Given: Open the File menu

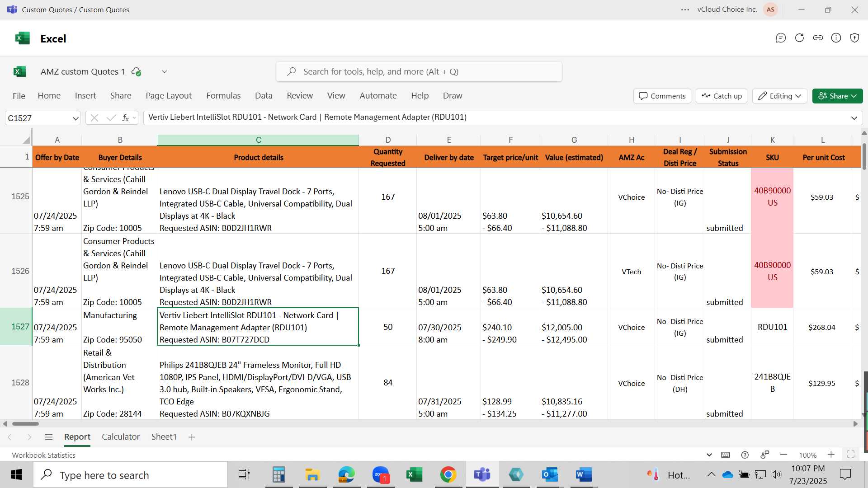Looking at the screenshot, I should tap(19, 96).
